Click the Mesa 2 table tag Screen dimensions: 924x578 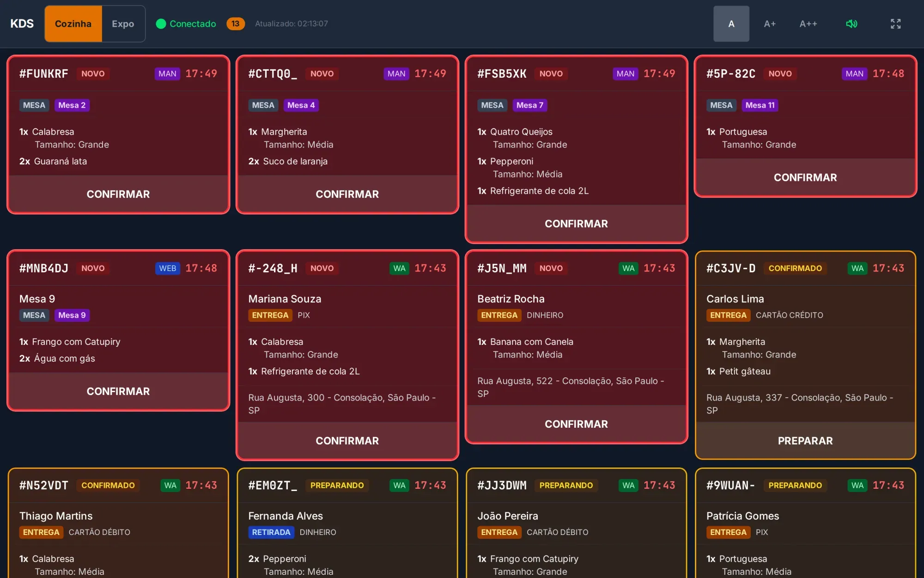[72, 105]
